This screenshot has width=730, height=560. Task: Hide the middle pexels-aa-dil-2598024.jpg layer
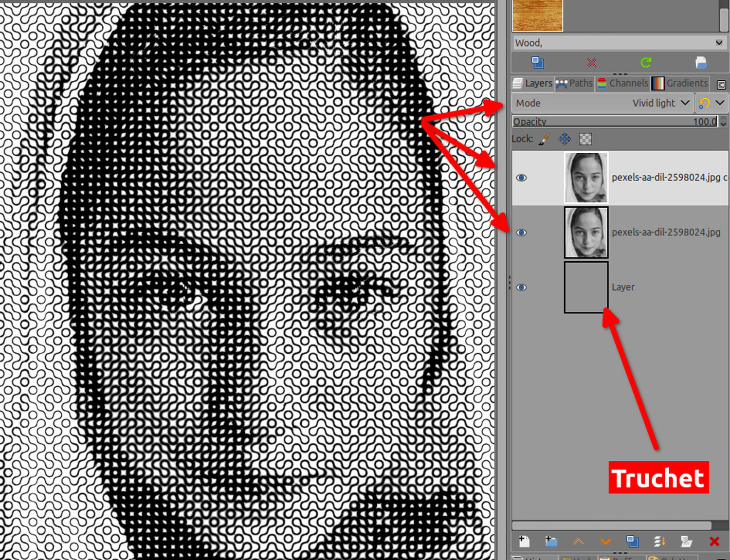(521, 233)
